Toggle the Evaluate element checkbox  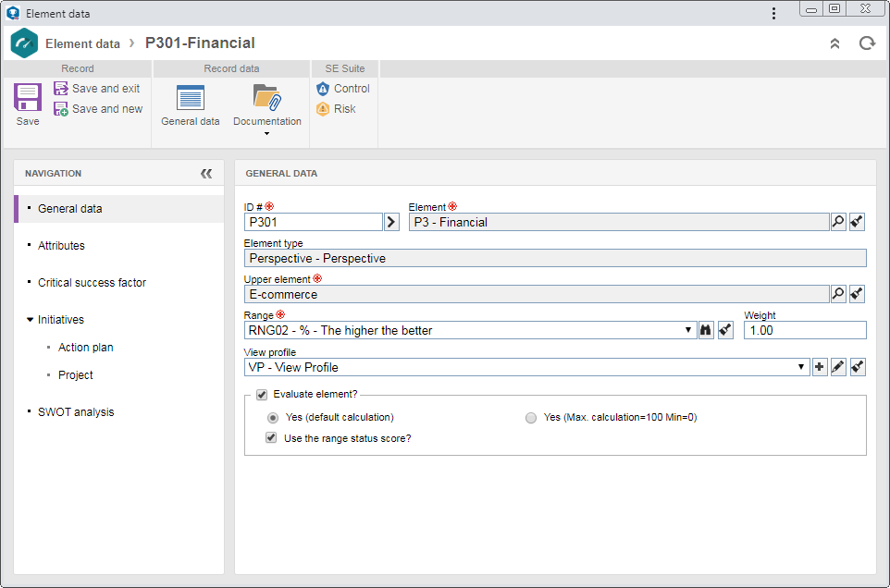(x=262, y=395)
